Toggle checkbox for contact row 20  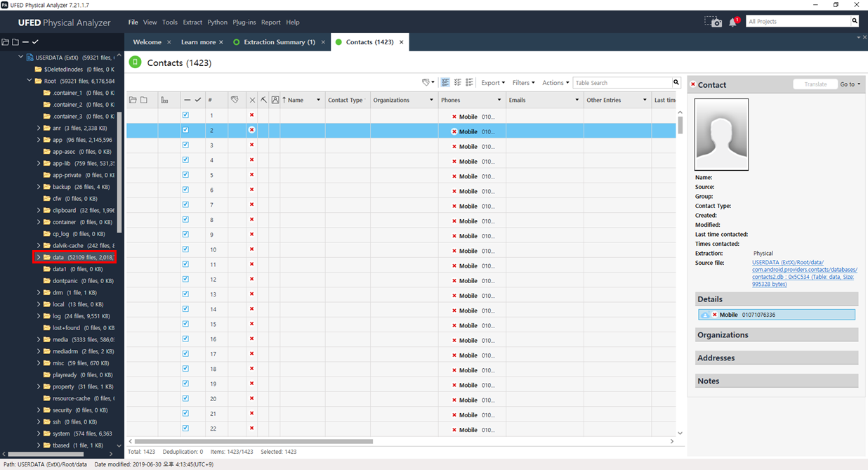pyautogui.click(x=185, y=398)
